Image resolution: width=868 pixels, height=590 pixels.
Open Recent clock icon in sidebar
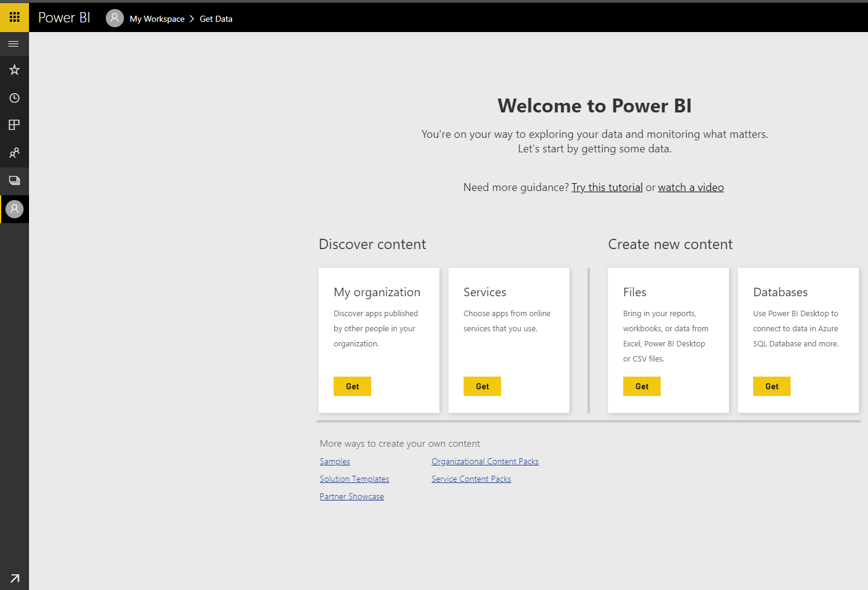15,98
